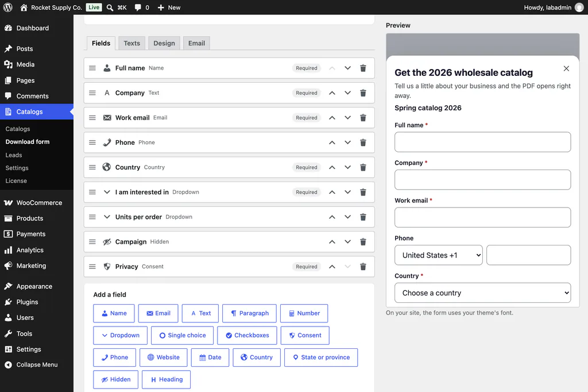This screenshot has height=392, width=588.
Task: Go to WooCommerce menu
Action: pyautogui.click(x=37, y=202)
